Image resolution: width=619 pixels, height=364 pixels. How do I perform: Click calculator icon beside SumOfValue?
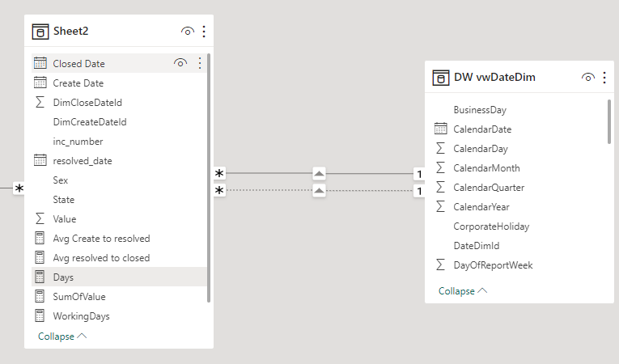coord(40,296)
